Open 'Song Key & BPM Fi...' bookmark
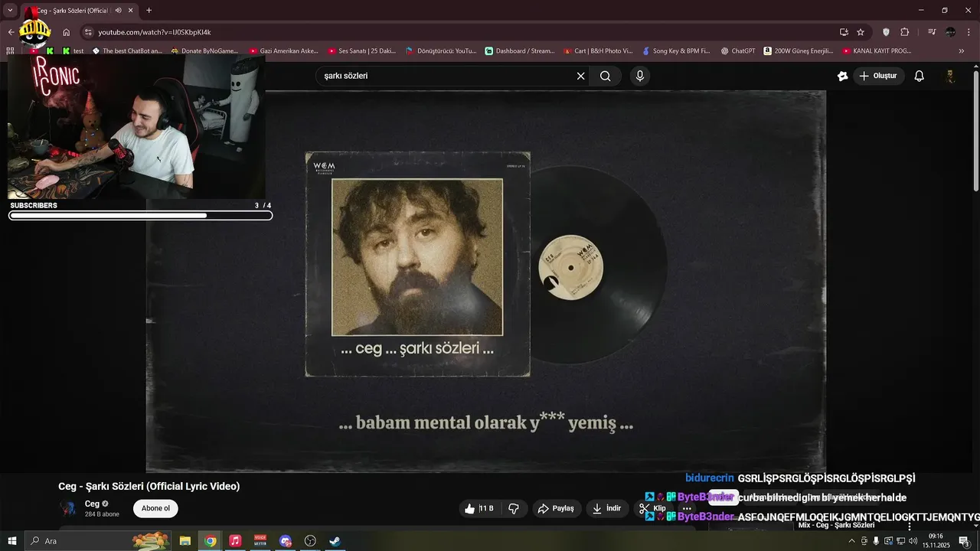This screenshot has height=551, width=980. (x=676, y=51)
